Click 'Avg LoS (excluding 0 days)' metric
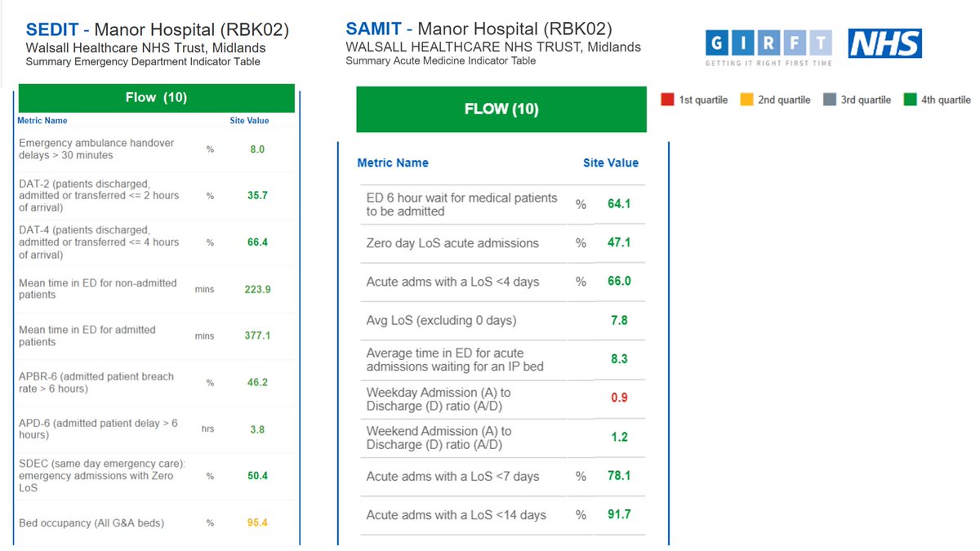 (441, 321)
